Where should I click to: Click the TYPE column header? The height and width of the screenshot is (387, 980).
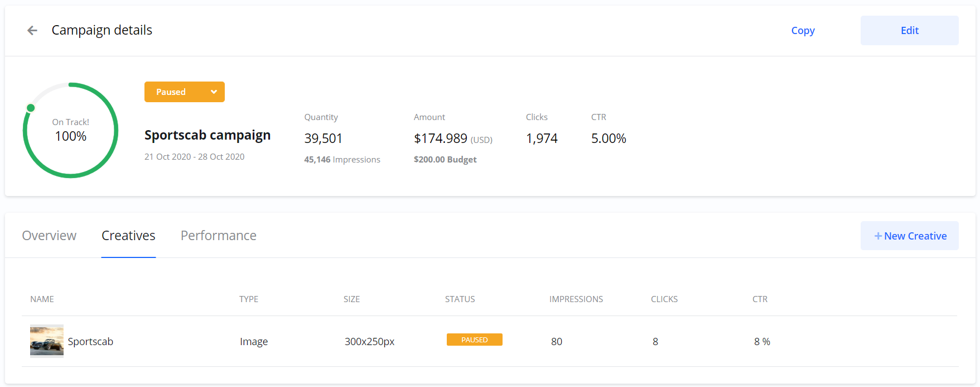pyautogui.click(x=249, y=299)
